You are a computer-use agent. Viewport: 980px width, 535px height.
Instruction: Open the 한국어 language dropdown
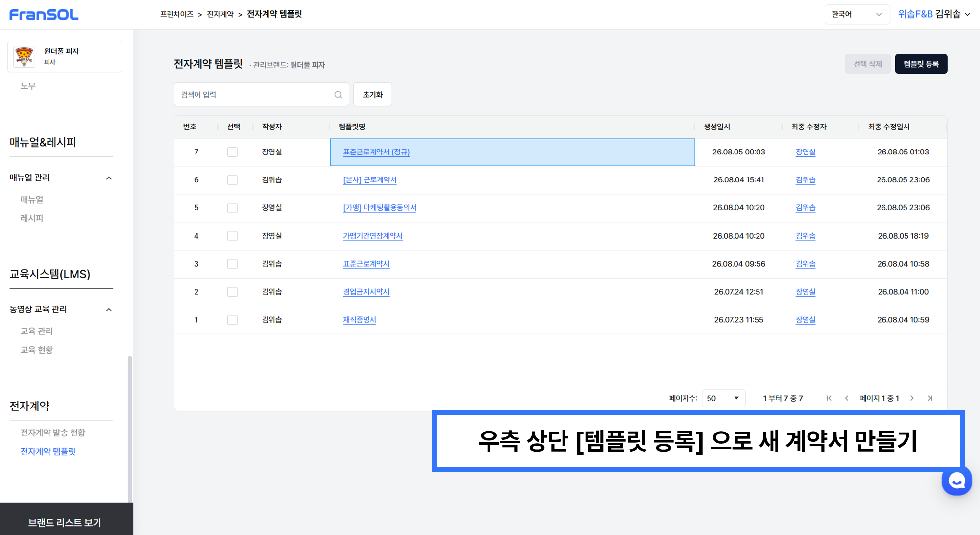pyautogui.click(x=857, y=14)
